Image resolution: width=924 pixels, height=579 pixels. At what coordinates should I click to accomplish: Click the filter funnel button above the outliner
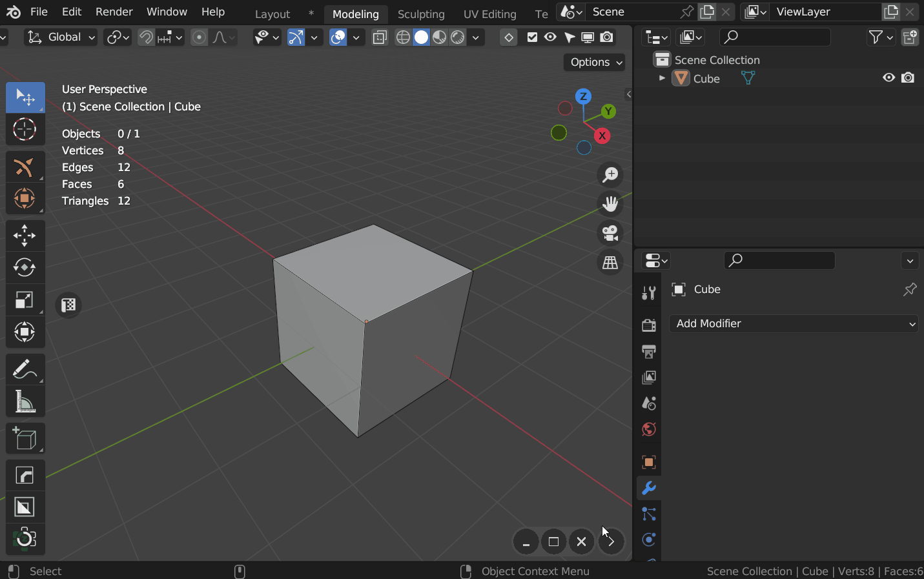877,37
